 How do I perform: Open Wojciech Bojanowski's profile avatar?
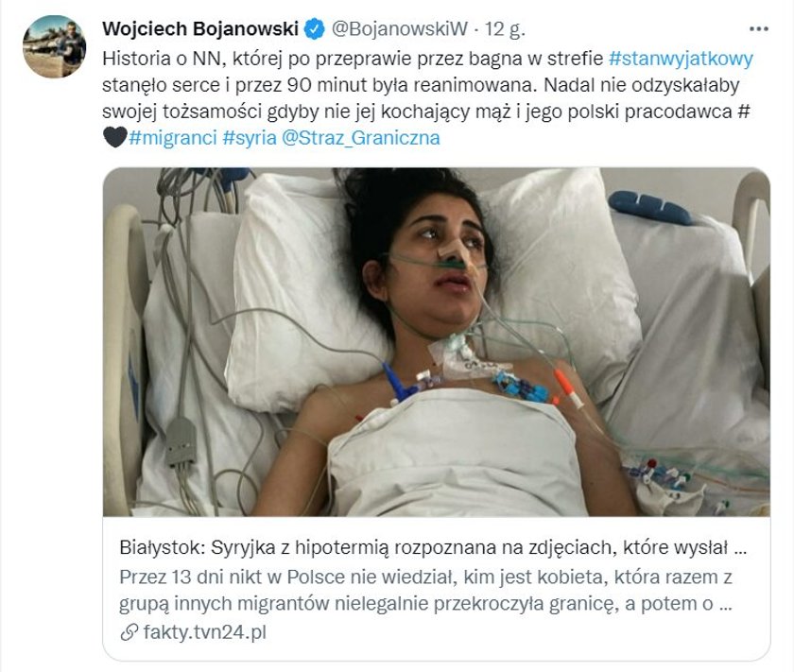(x=54, y=46)
